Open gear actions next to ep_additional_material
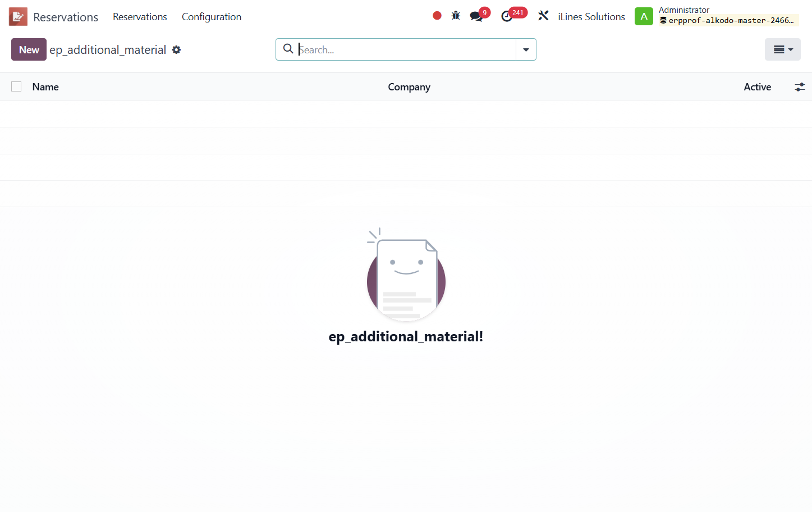This screenshot has height=512, width=812. pos(176,50)
